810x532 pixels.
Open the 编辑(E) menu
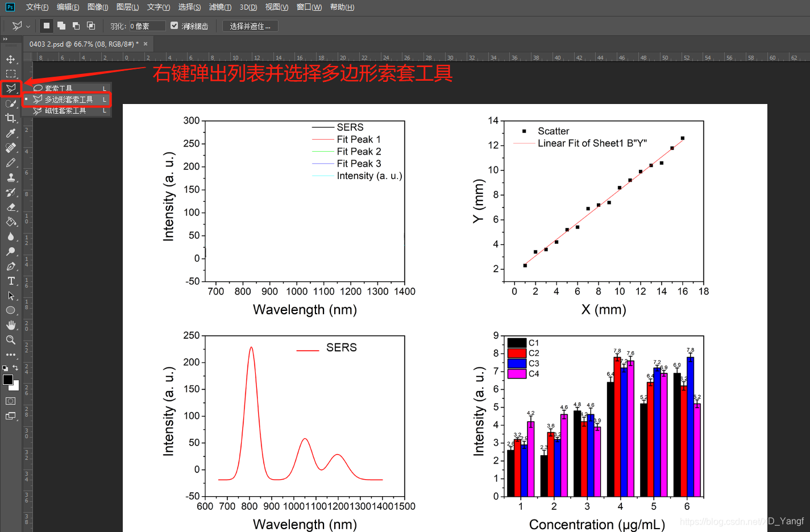[68, 7]
